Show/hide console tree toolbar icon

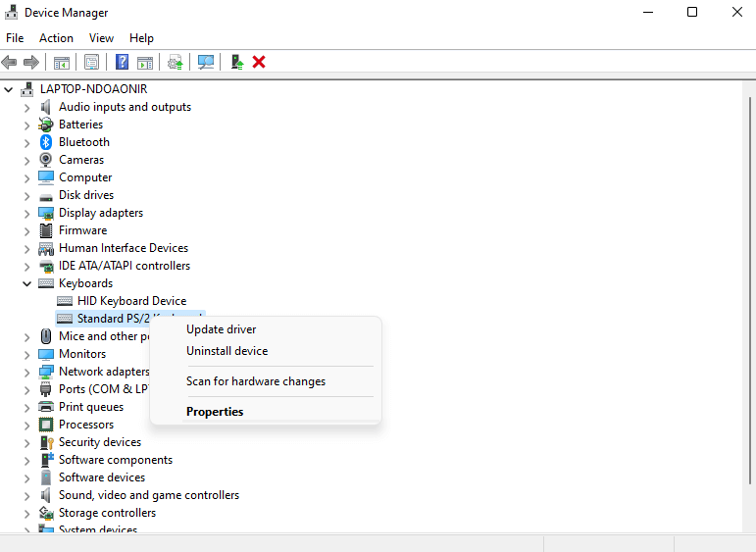pos(61,62)
